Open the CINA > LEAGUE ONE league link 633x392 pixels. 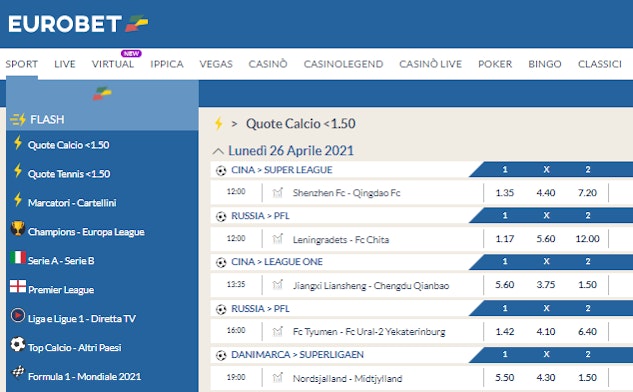click(277, 262)
